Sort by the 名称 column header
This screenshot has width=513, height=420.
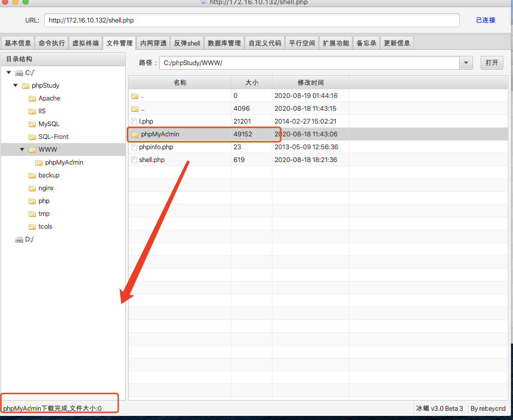(180, 83)
